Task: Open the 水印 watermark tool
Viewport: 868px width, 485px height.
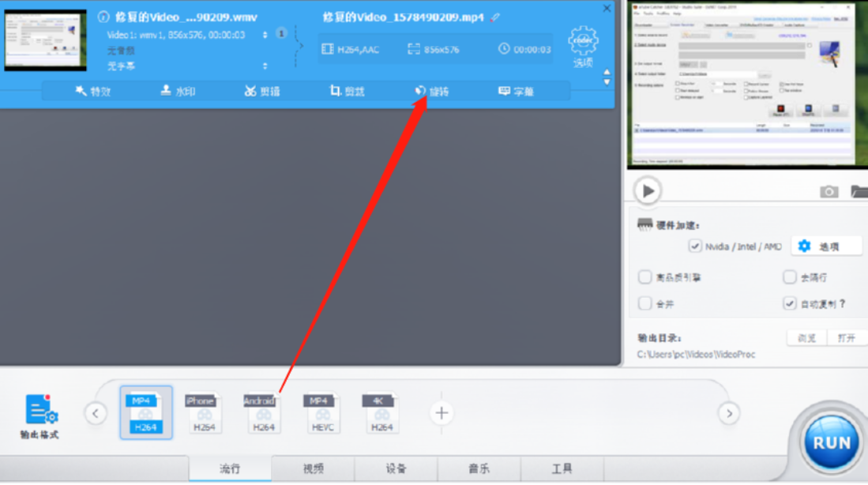Action: [x=178, y=92]
